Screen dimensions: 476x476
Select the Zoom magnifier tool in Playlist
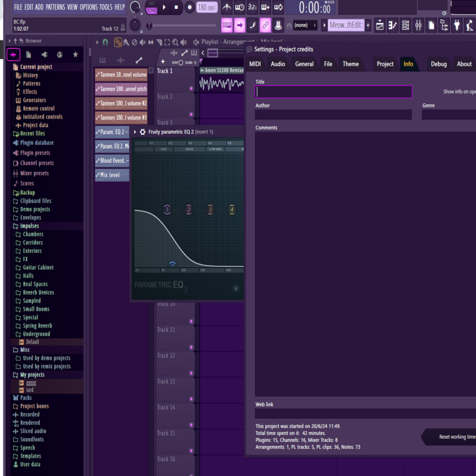(x=175, y=42)
